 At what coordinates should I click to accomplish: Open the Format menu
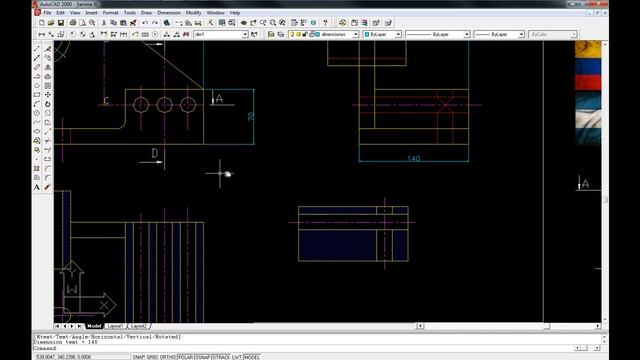coord(110,13)
